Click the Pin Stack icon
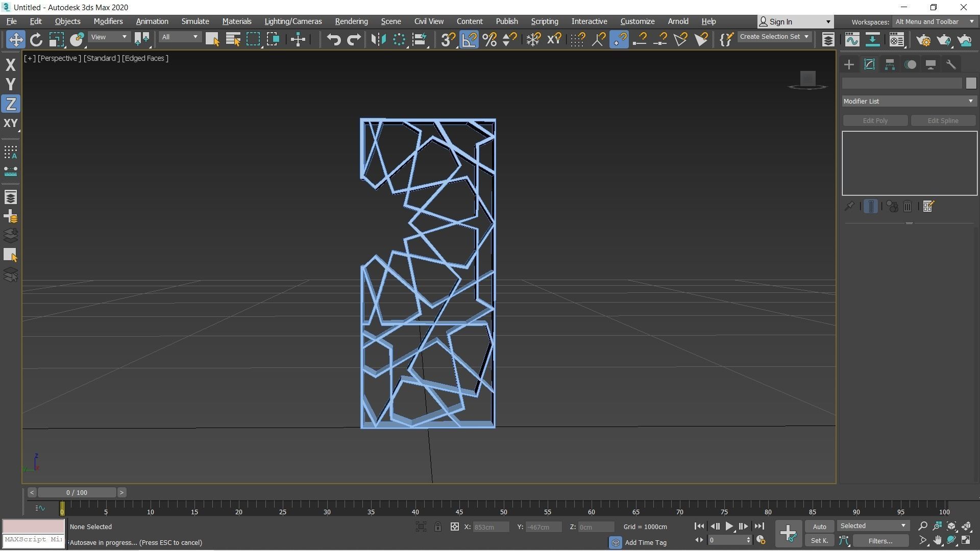The height and width of the screenshot is (551, 980). pyautogui.click(x=849, y=206)
